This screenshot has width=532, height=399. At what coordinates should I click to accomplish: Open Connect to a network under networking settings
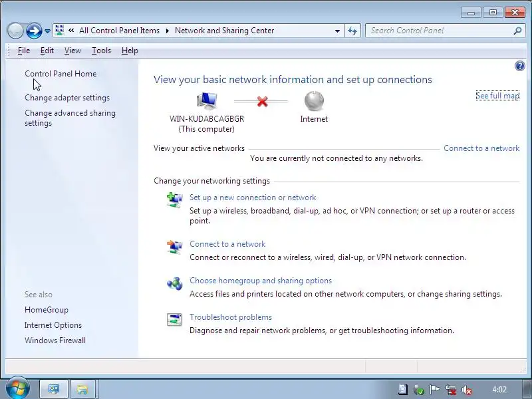point(227,244)
